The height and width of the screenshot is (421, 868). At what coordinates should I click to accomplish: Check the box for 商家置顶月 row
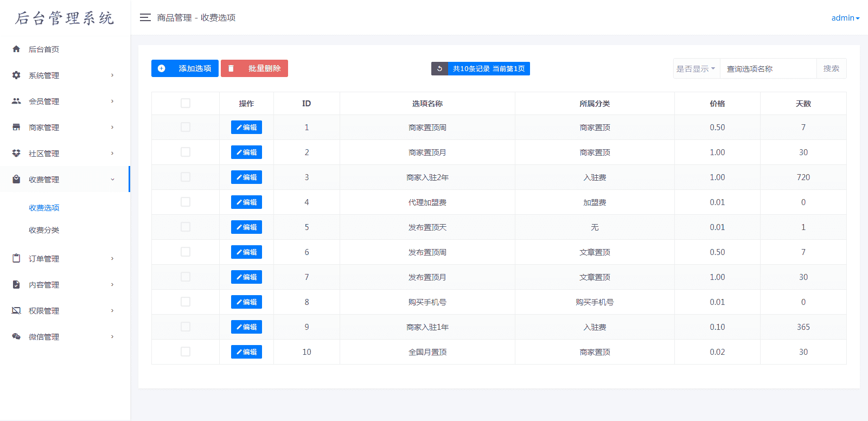[x=186, y=152]
